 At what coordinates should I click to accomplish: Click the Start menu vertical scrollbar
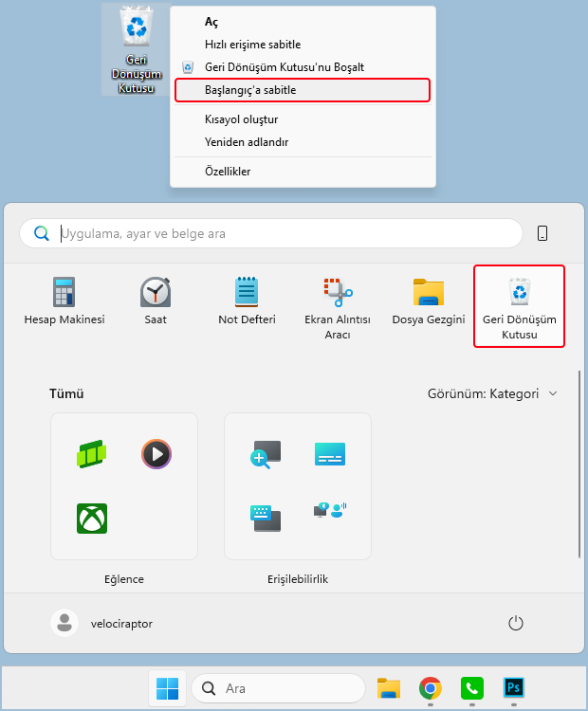point(579,465)
